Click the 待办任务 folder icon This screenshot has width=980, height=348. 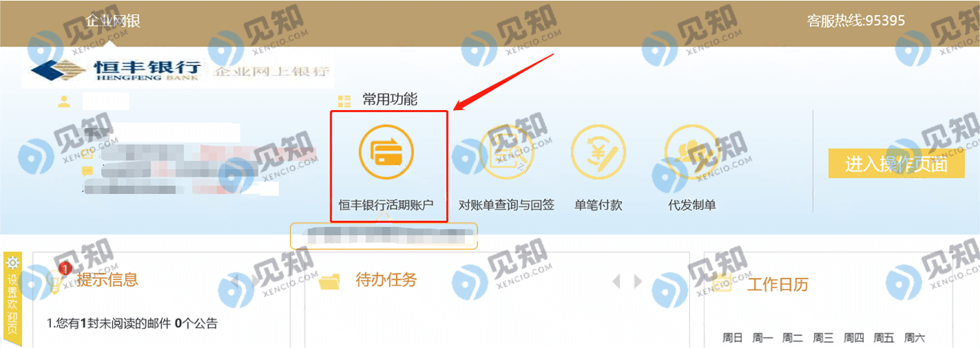click(330, 281)
